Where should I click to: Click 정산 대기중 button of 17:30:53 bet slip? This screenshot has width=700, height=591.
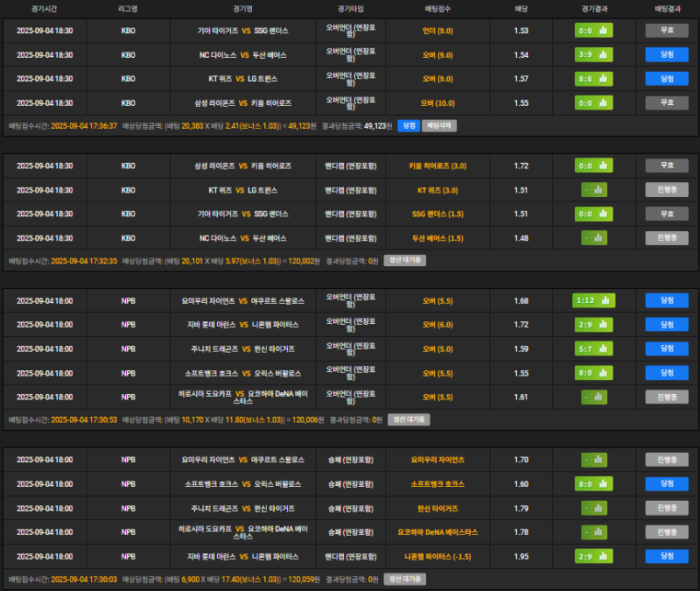409,419
